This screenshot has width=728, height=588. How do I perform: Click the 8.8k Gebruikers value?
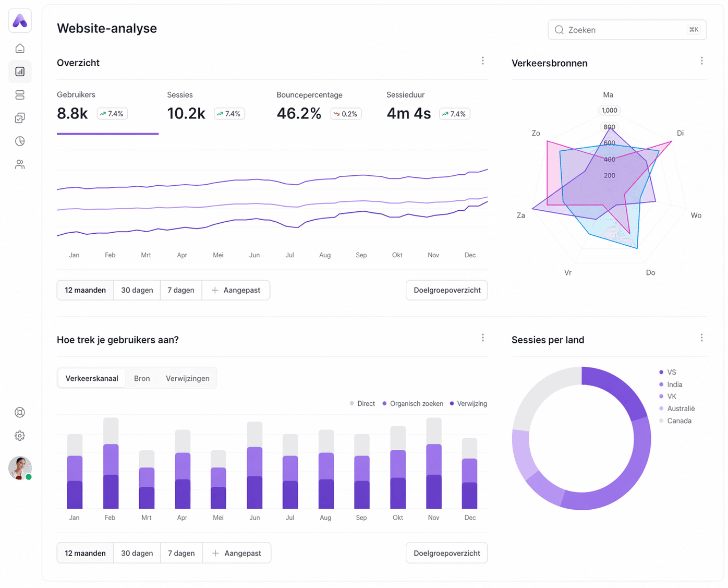tap(72, 113)
